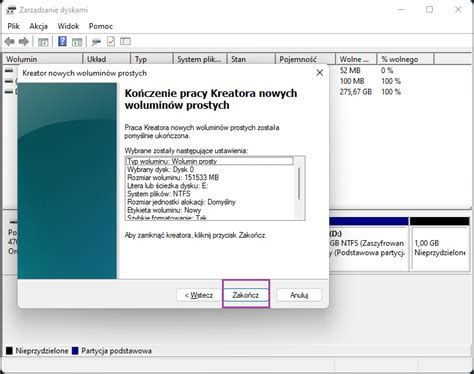This screenshot has height=374, width=474.
Task: Click the 52 MB free space cell
Action: click(350, 70)
